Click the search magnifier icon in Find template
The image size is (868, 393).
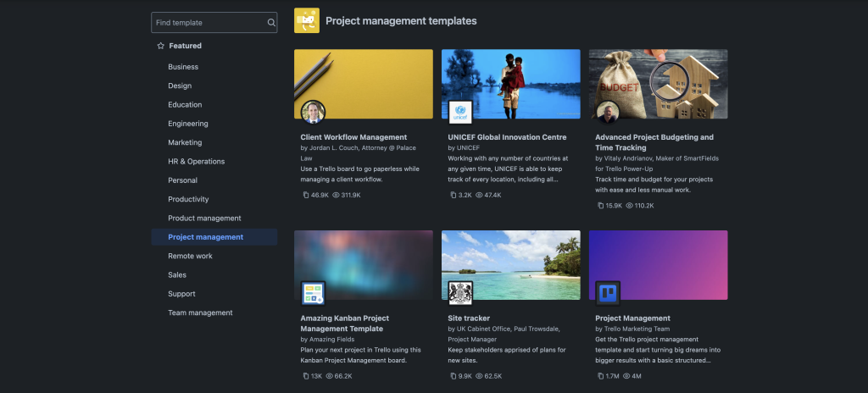coord(271,23)
